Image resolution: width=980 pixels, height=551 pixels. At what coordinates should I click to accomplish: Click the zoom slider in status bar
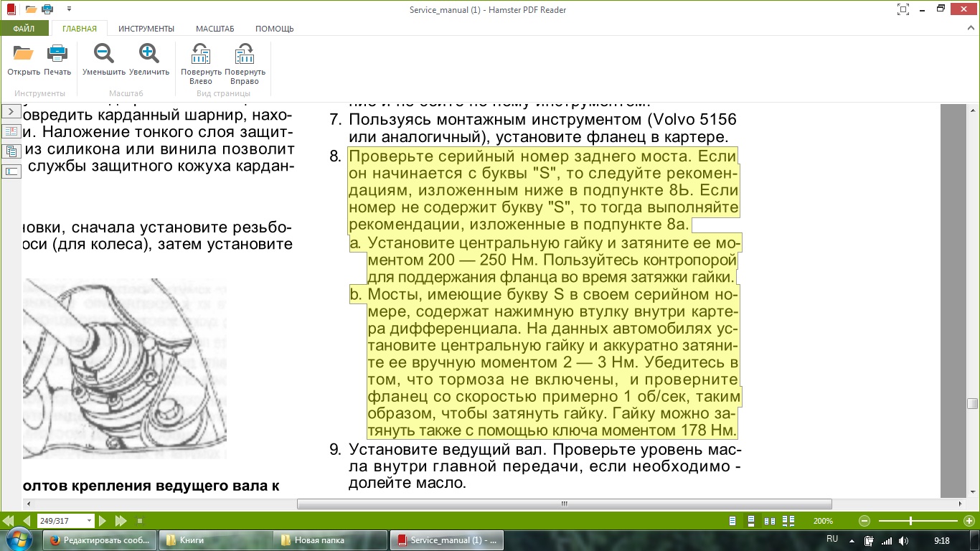(x=911, y=521)
